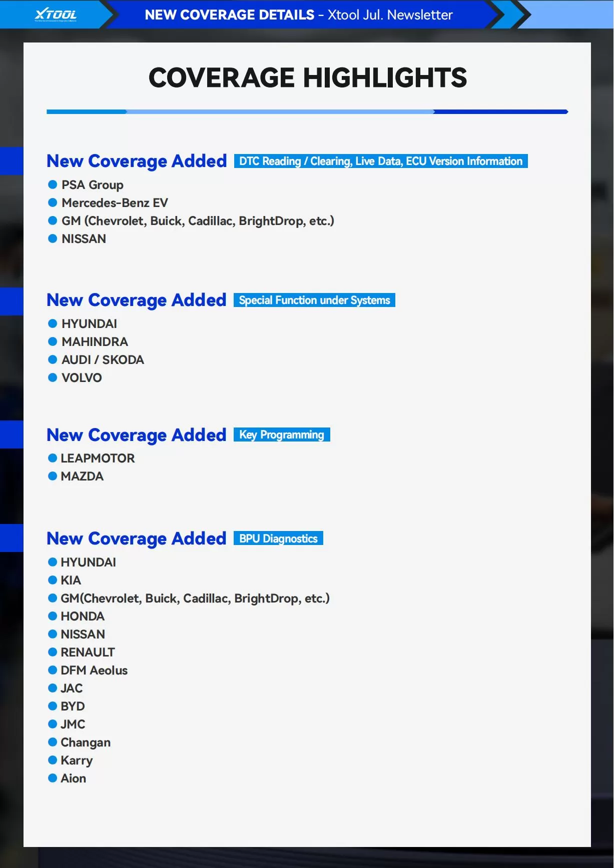Click the NEW COVERAGE DETAILS header banner text
The image size is (614, 868).
pos(298,15)
